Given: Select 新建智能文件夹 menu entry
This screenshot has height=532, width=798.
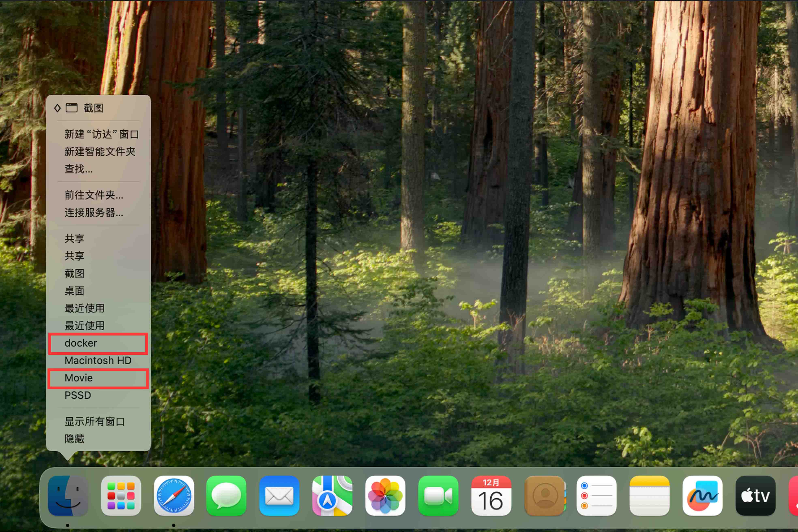Looking at the screenshot, I should point(98,152).
